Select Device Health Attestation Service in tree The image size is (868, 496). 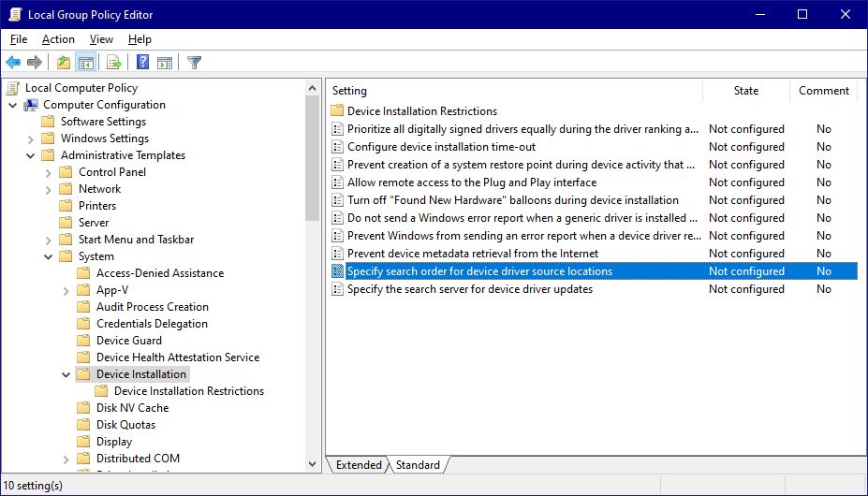[x=178, y=357]
